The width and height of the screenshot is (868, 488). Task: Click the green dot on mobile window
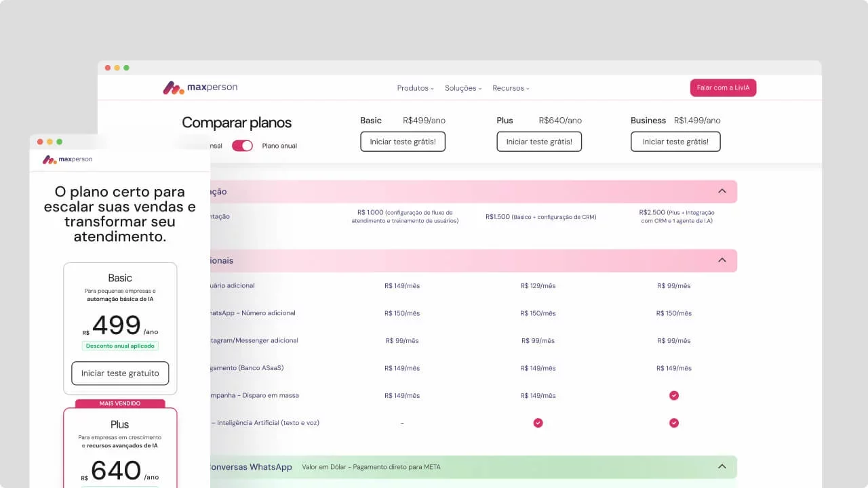click(60, 142)
